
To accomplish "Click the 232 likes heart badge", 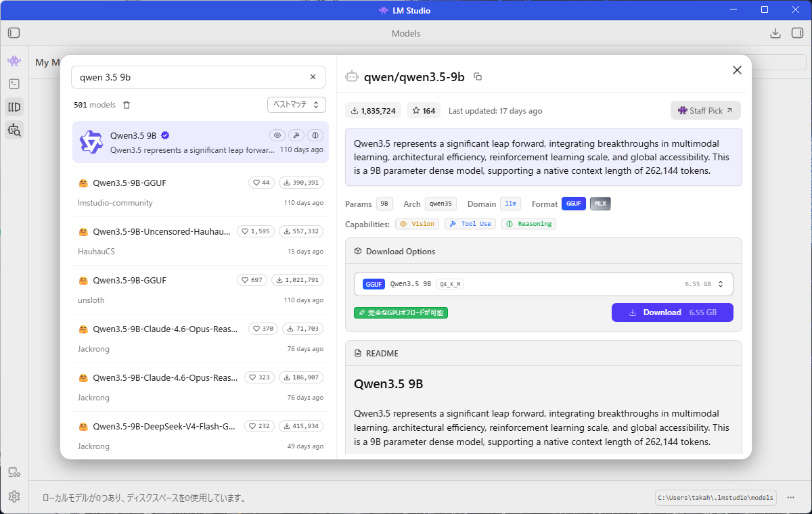I will click(x=259, y=426).
